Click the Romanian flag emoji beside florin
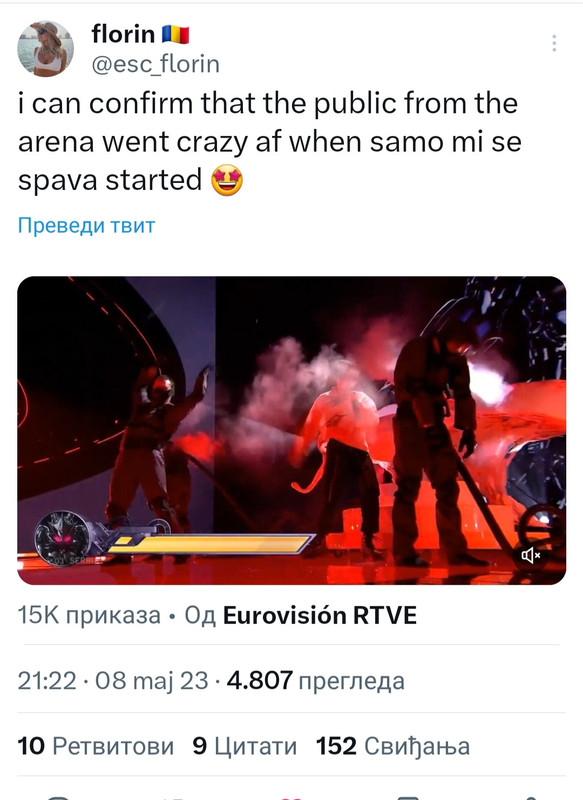Screen dimensions: 583x800 click(175, 35)
